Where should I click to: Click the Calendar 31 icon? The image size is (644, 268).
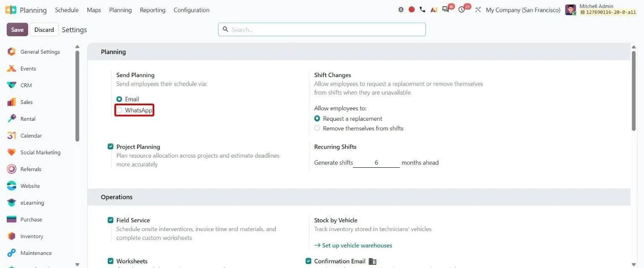(12, 135)
